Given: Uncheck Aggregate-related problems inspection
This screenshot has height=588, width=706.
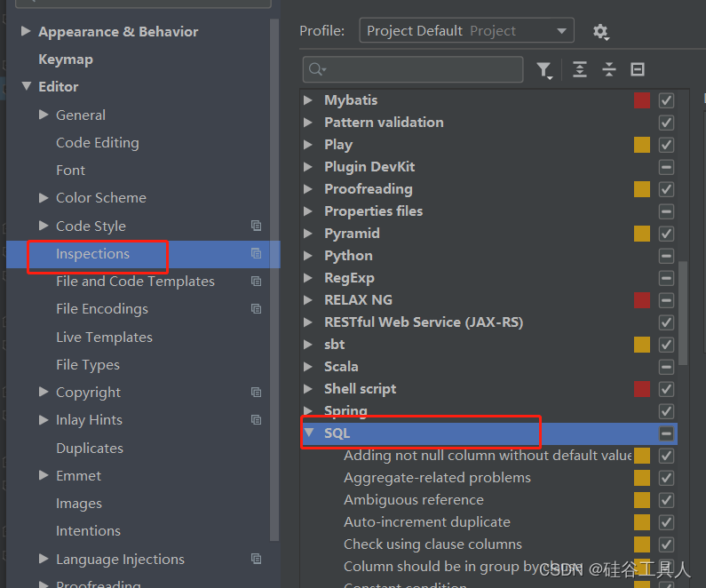Looking at the screenshot, I should click(666, 478).
